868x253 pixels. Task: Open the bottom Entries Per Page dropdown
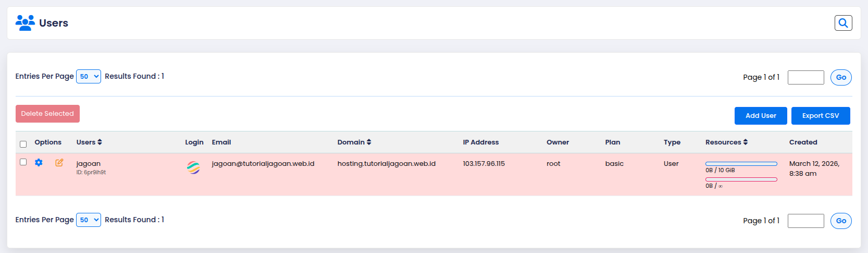click(x=89, y=220)
